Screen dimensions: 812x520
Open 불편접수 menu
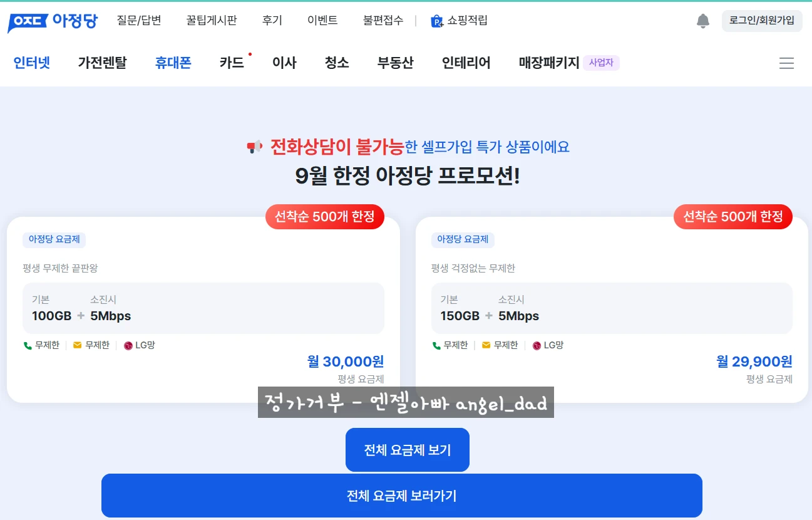383,21
